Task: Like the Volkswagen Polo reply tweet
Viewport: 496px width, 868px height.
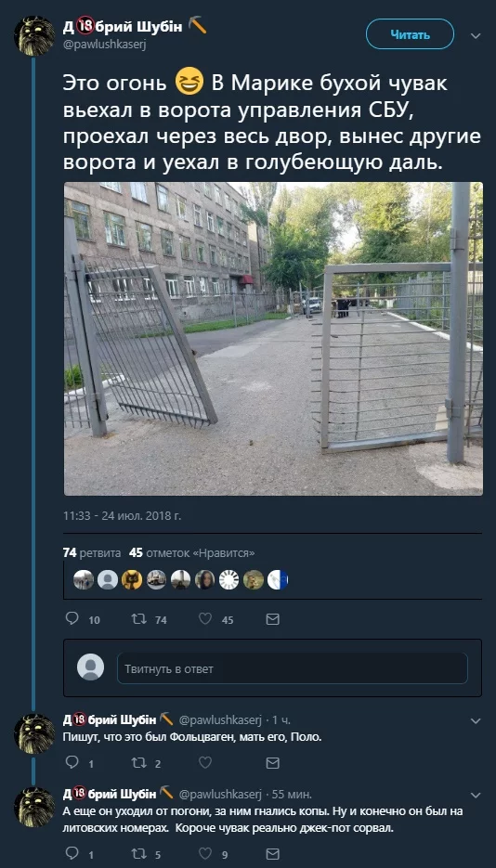Action: click(205, 763)
